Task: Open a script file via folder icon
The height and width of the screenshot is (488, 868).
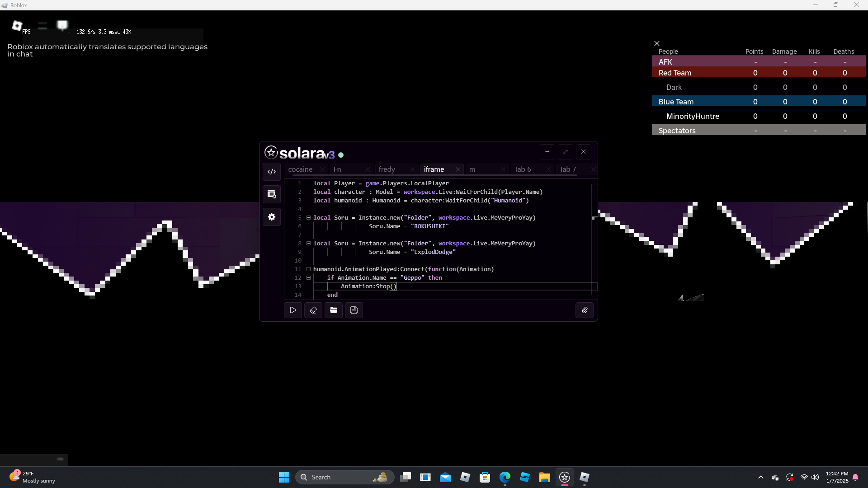Action: click(334, 310)
